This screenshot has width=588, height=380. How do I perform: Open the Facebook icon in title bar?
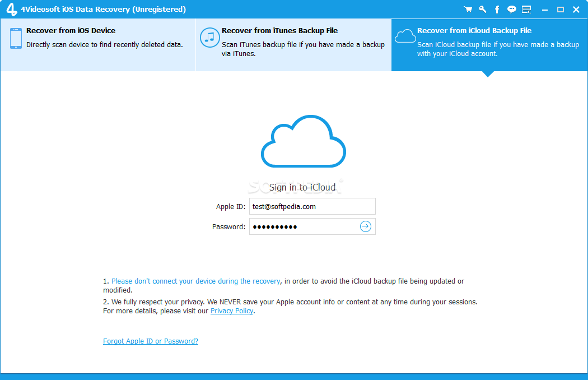(497, 10)
